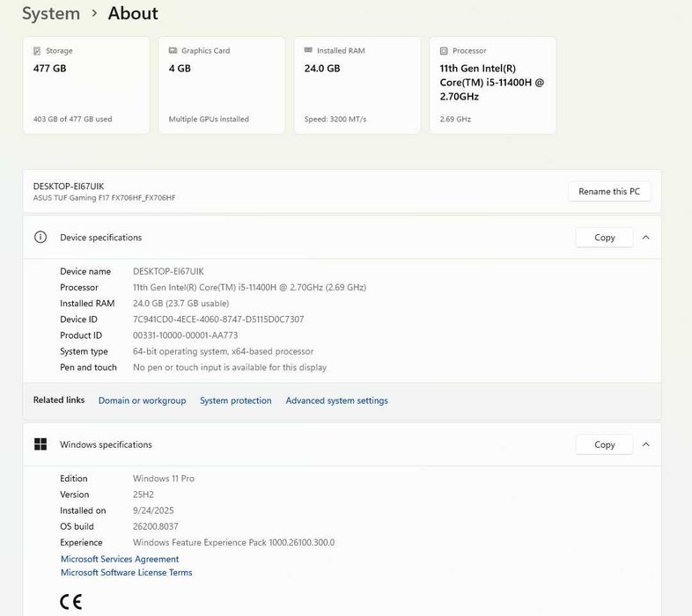Select DESKTOP-EI67UIK heading above the model name

69,187
